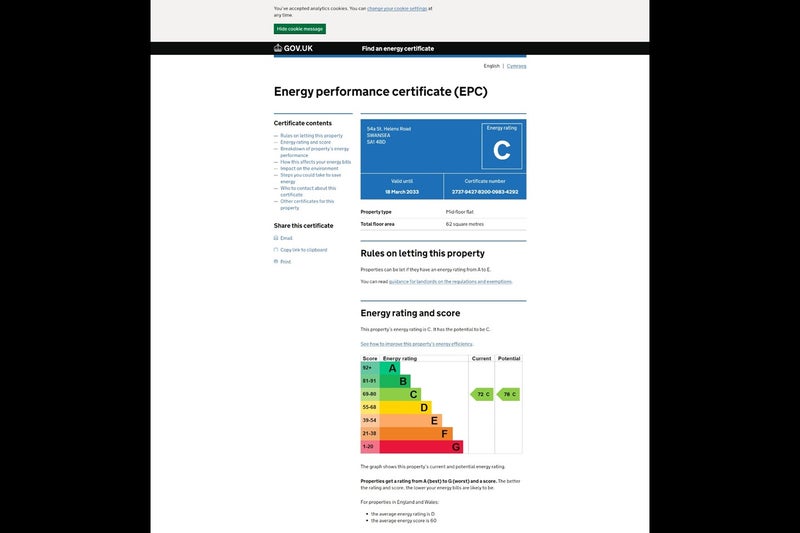Open Find an energy certificate header link

397,48
